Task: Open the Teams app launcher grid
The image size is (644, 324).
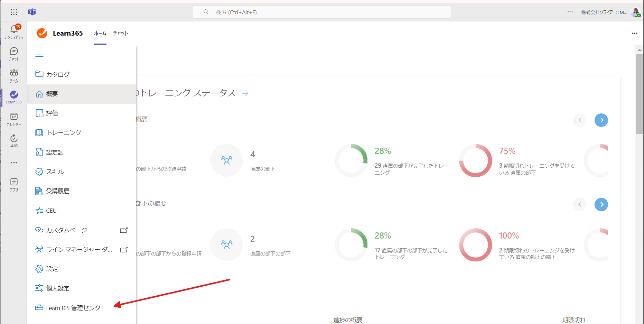Action: pyautogui.click(x=14, y=12)
